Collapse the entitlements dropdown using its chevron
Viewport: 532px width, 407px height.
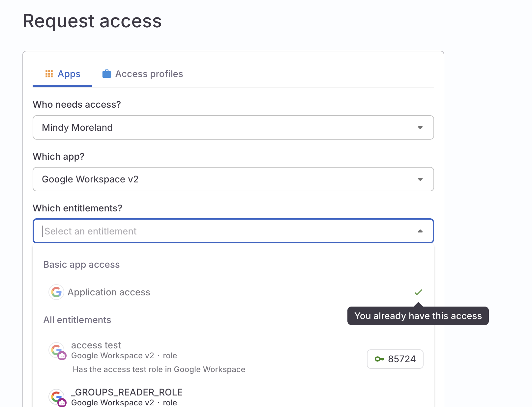click(x=420, y=231)
